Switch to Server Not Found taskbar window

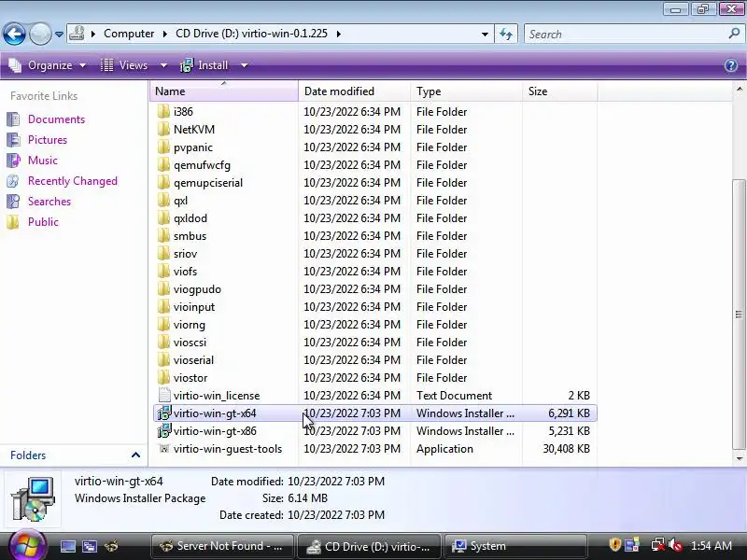[222, 546]
